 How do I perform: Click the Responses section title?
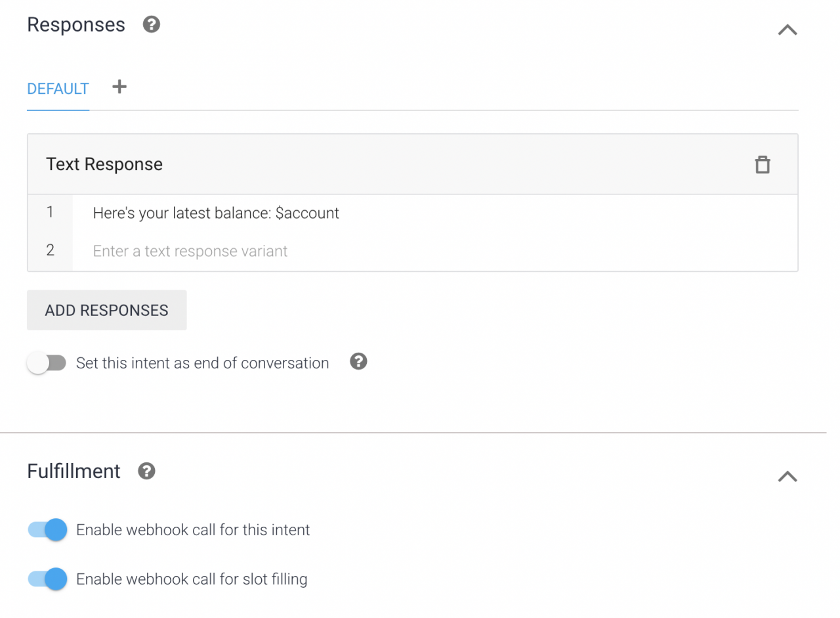coord(76,24)
